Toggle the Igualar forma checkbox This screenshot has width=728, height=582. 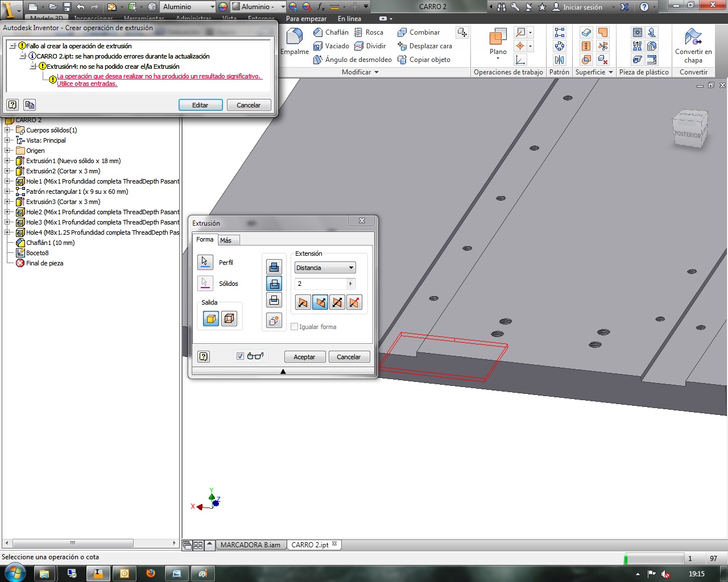(x=294, y=327)
